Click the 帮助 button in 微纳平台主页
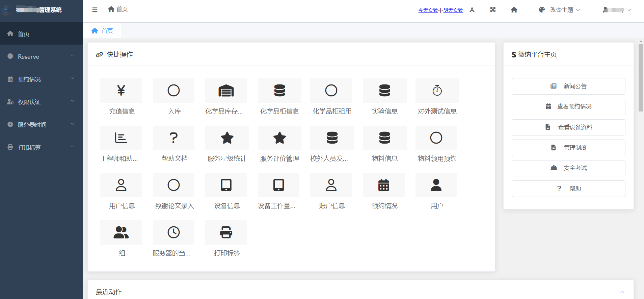The image size is (644, 299). pyautogui.click(x=568, y=189)
